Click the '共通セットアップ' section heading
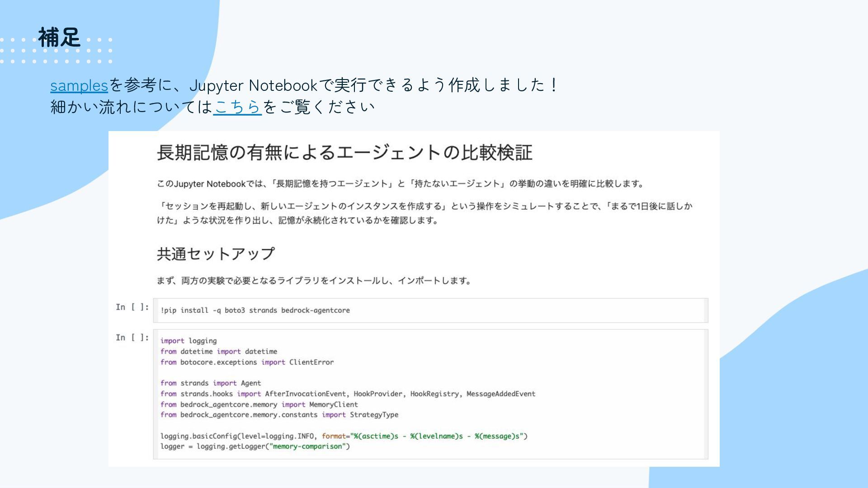The image size is (868, 488). click(216, 254)
